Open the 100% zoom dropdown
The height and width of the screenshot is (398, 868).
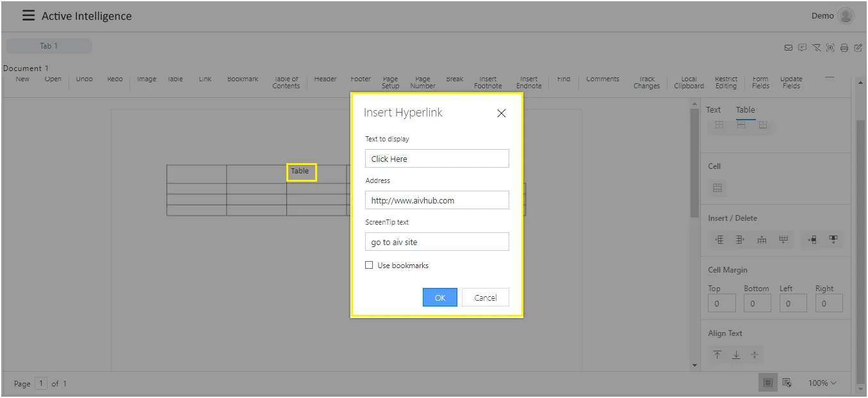click(x=822, y=383)
